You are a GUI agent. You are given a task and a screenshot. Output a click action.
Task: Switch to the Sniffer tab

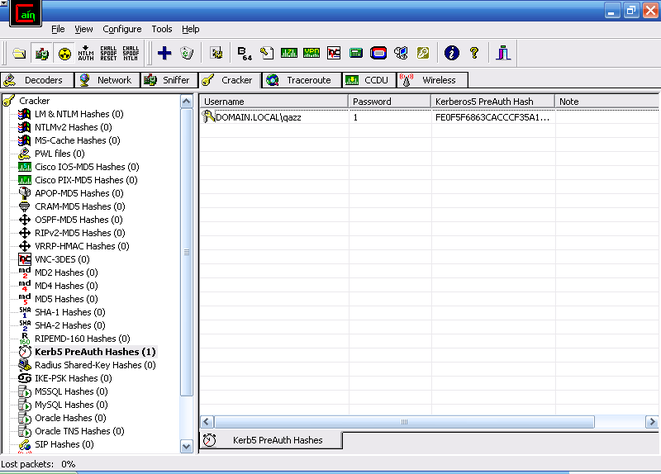(166, 80)
